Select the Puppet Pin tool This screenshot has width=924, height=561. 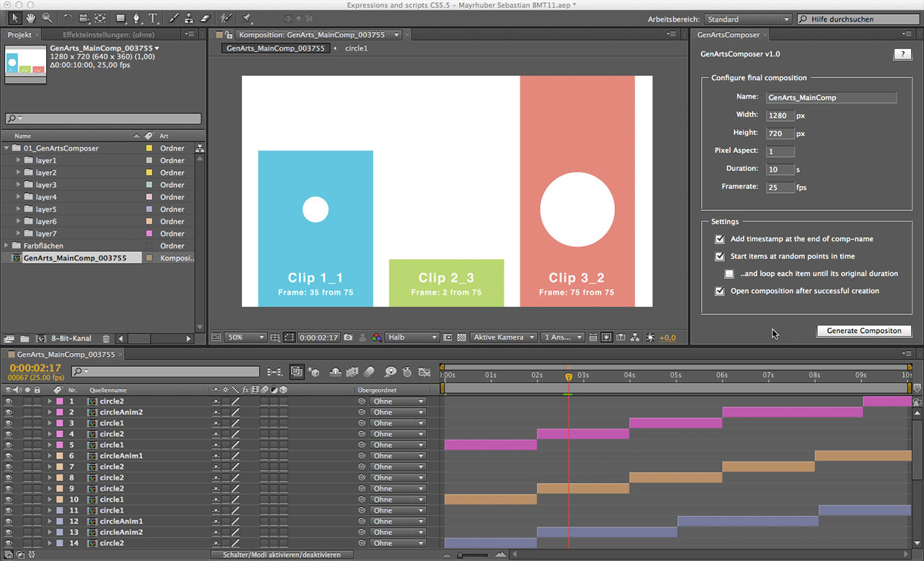point(248,18)
